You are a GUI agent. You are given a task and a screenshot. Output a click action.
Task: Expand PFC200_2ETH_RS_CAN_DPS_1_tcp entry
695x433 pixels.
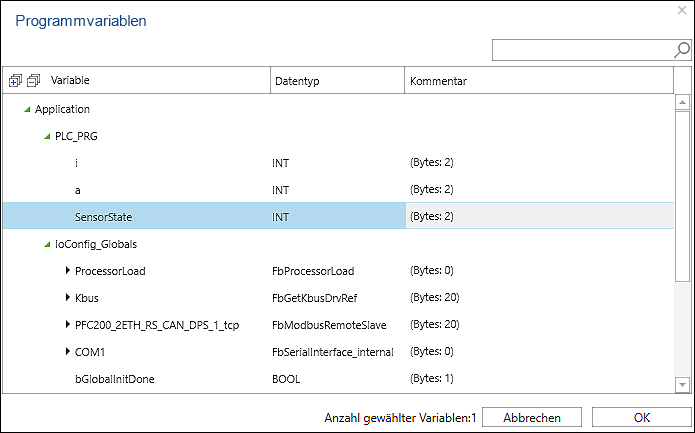(67, 324)
